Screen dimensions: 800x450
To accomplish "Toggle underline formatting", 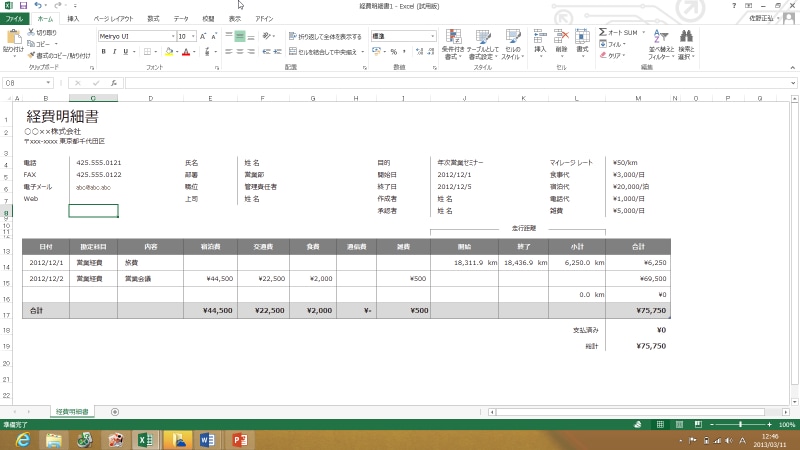I will point(126,52).
